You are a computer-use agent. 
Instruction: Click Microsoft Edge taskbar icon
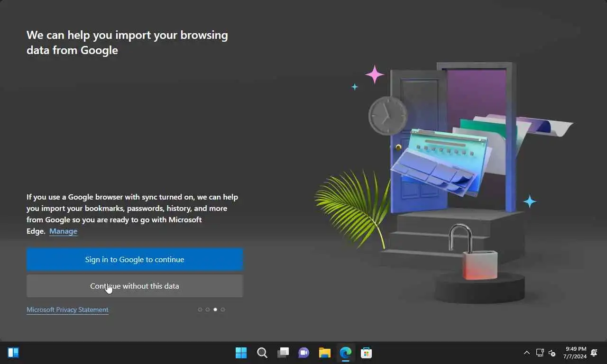click(346, 353)
